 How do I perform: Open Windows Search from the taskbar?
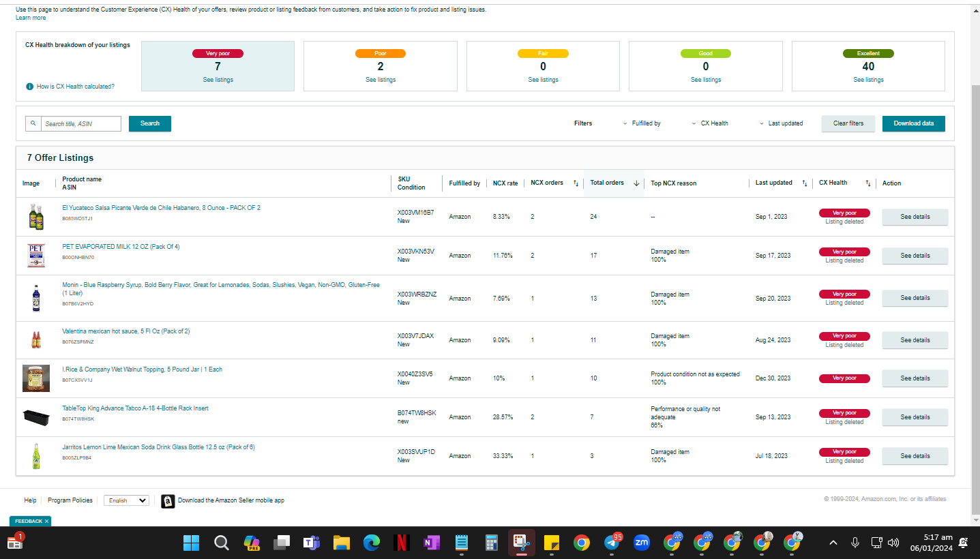tap(222, 543)
